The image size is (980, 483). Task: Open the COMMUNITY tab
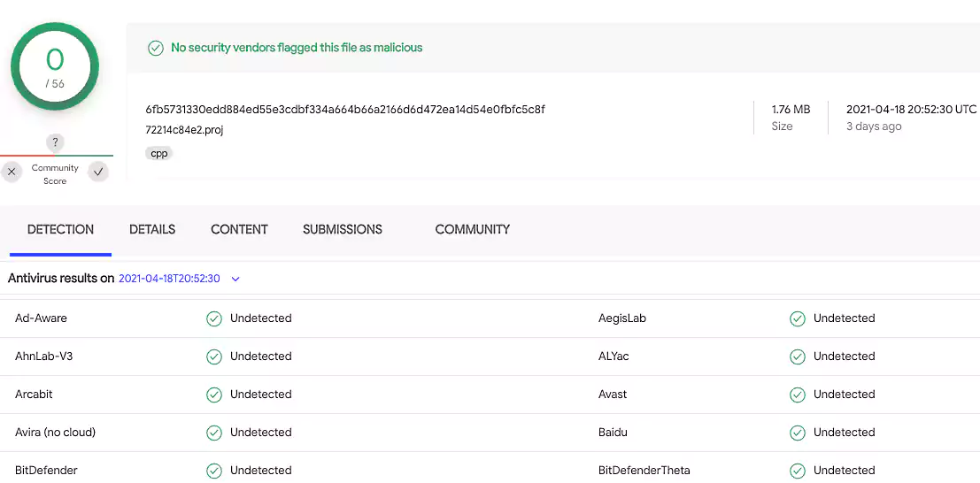[473, 229]
